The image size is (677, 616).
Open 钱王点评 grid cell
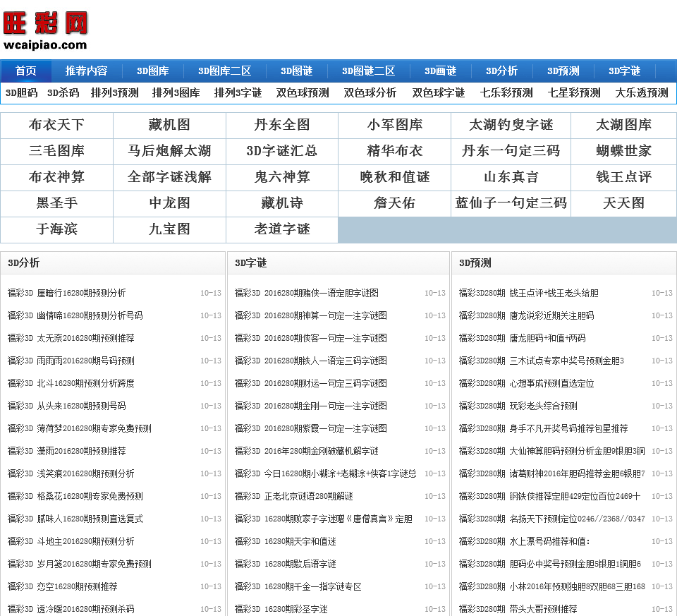click(623, 177)
